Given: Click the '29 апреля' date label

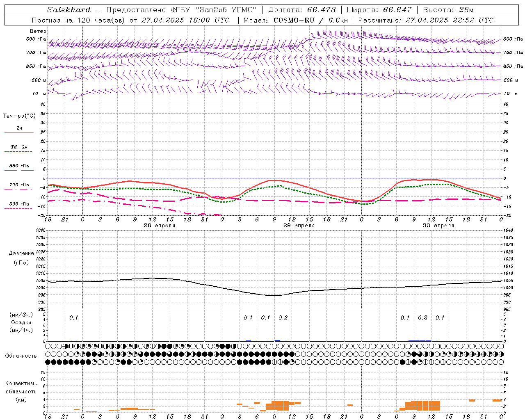Looking at the screenshot, I should (x=299, y=226).
